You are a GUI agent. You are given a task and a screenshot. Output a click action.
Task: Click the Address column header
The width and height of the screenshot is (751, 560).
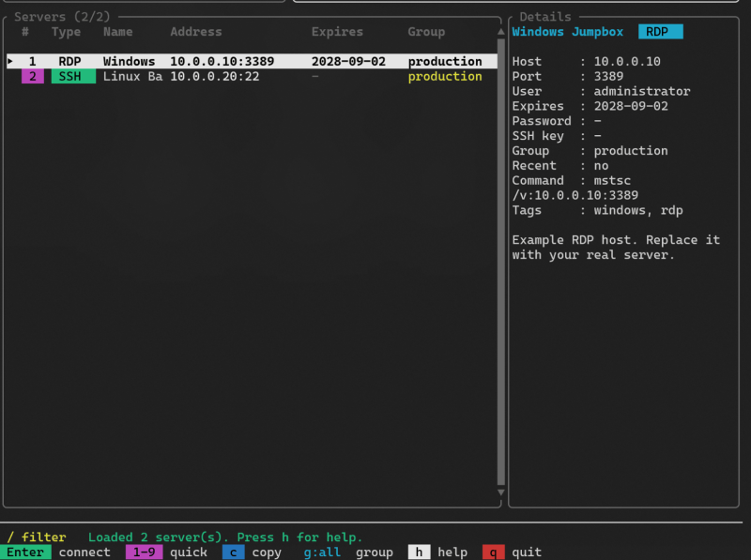coord(196,32)
